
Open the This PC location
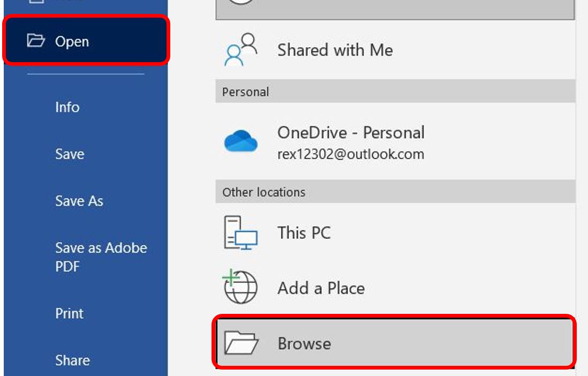click(304, 232)
